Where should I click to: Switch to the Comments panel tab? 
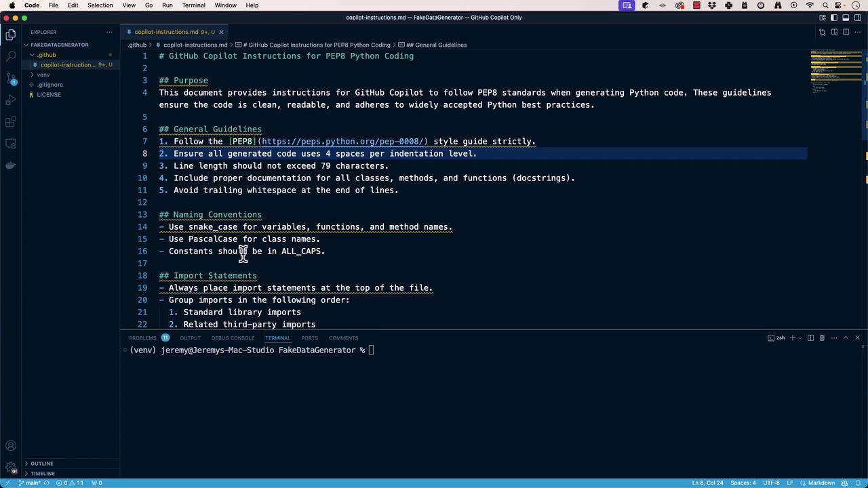[343, 338]
